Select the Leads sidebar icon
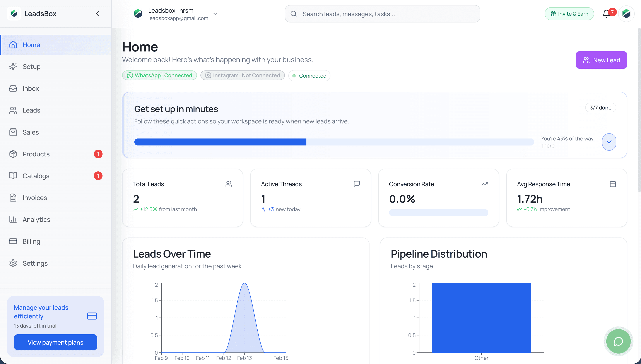Screen dimensions: 641x364 13,110
